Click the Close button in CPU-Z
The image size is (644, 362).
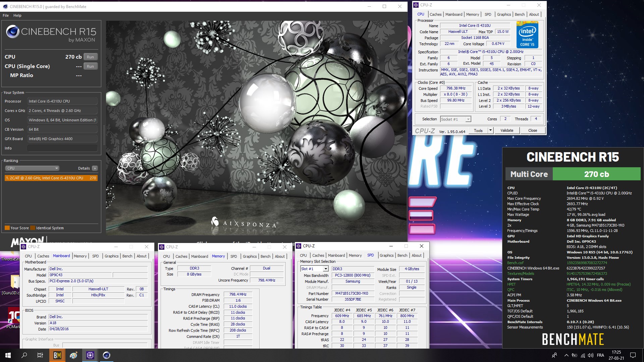coord(533,130)
